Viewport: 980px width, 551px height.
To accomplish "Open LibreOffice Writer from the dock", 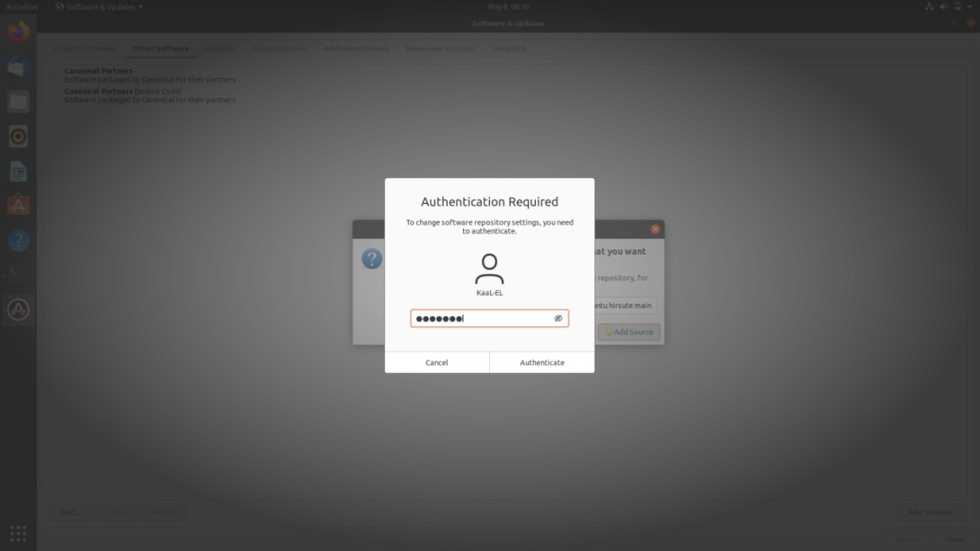I will pyautogui.click(x=18, y=171).
